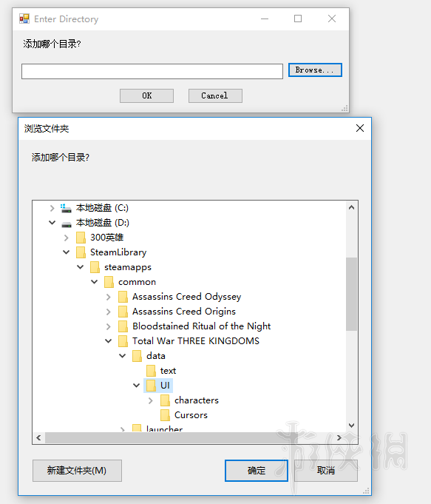Click Assassins Creed Origins folder icon
Viewport: 431px width, 504px height.
[x=123, y=312]
